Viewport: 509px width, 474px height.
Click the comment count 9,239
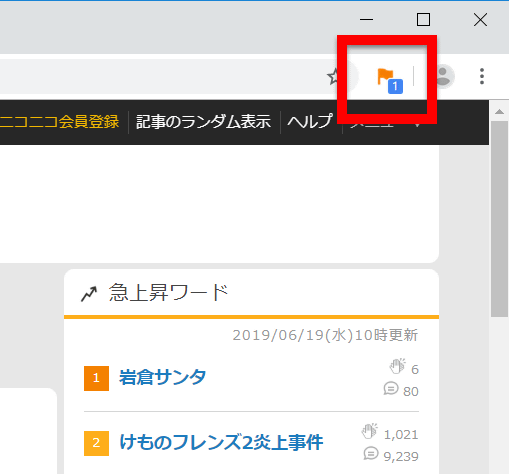(x=401, y=456)
